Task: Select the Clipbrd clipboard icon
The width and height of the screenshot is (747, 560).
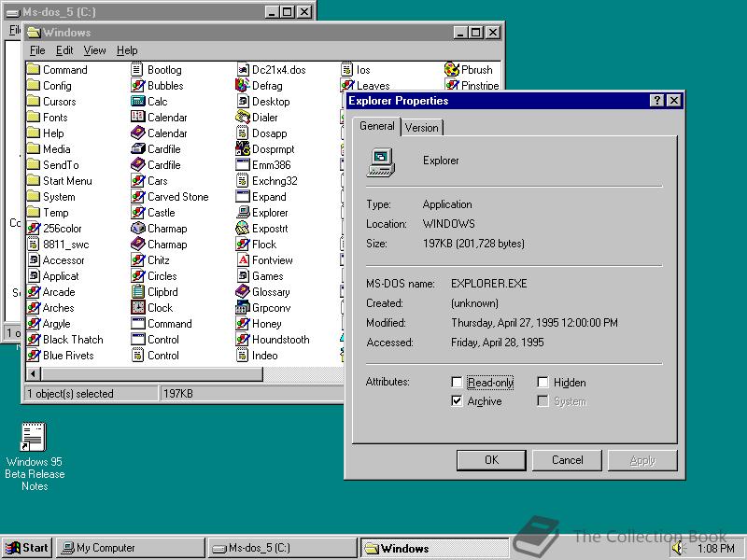Action: [137, 292]
